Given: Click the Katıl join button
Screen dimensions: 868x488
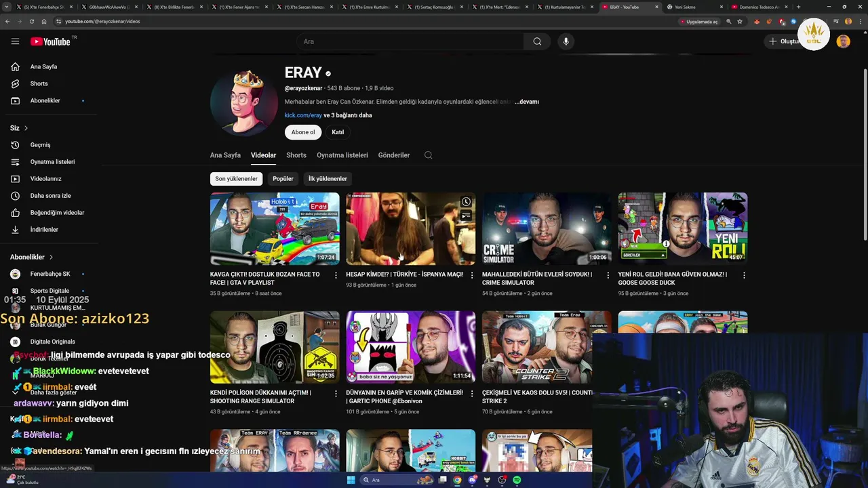Looking at the screenshot, I should click(x=338, y=132).
